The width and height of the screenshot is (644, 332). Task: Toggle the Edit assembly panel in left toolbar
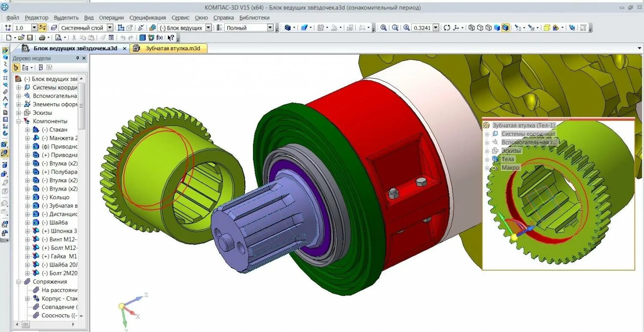click(5, 50)
